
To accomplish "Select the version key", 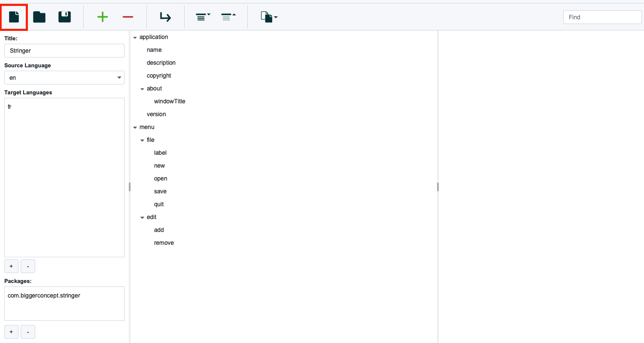I will click(156, 114).
